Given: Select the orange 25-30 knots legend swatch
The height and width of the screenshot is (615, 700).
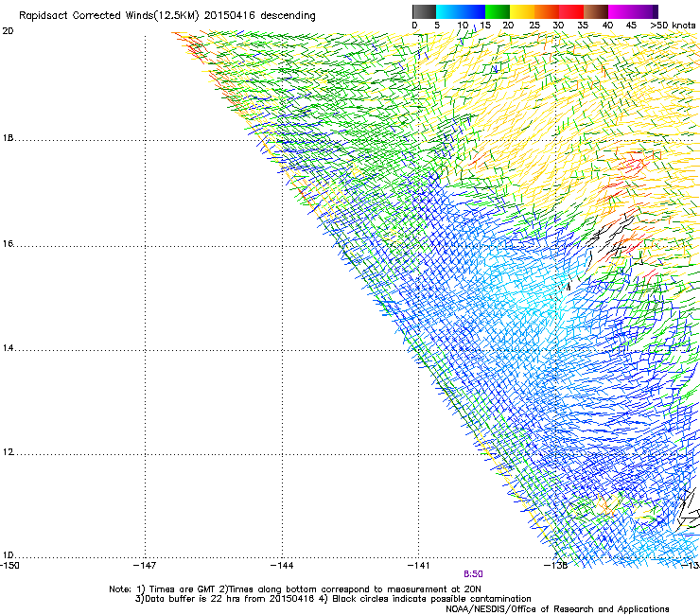Looking at the screenshot, I should tap(547, 11).
